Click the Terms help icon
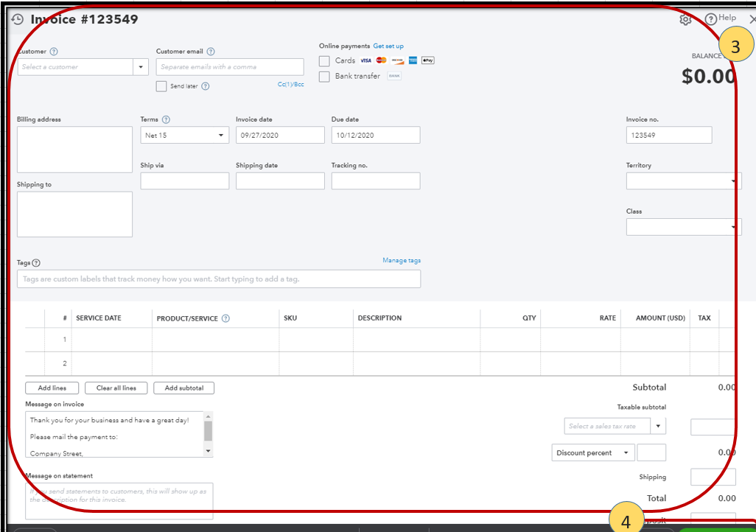 [166, 119]
